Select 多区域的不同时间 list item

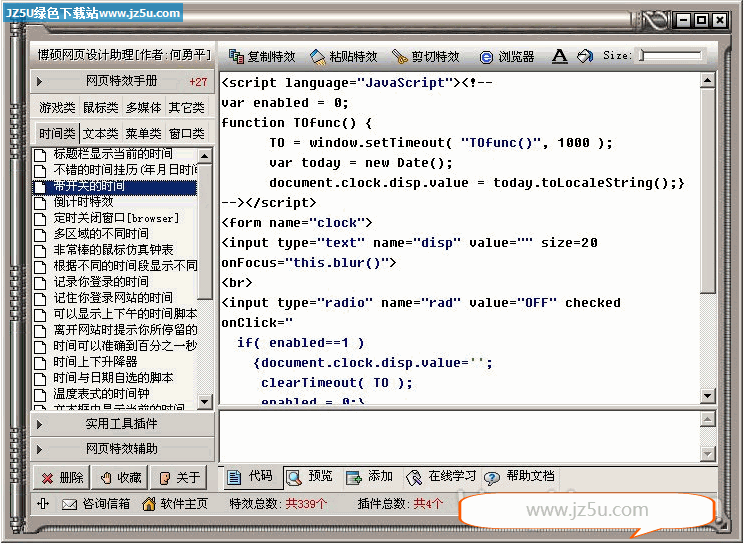[114, 234]
